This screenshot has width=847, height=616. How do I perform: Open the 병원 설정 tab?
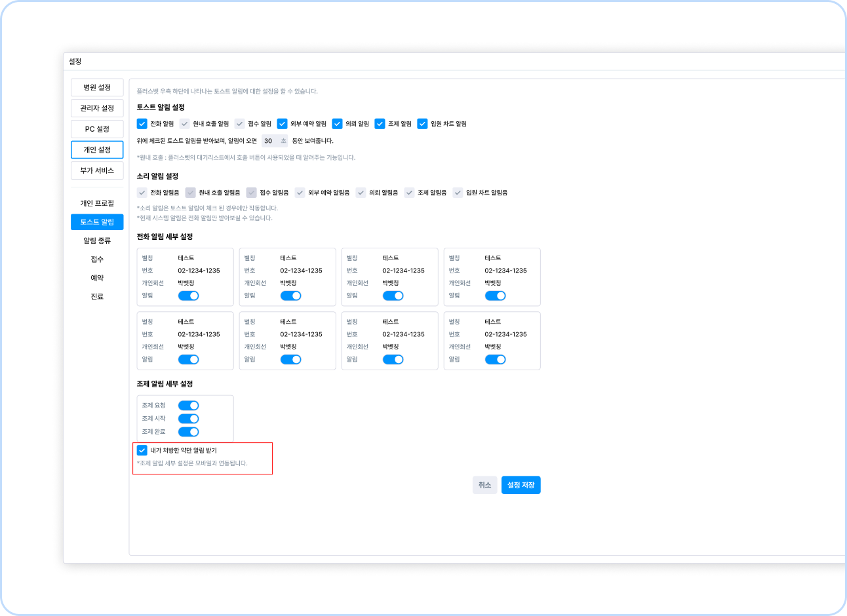click(x=97, y=87)
